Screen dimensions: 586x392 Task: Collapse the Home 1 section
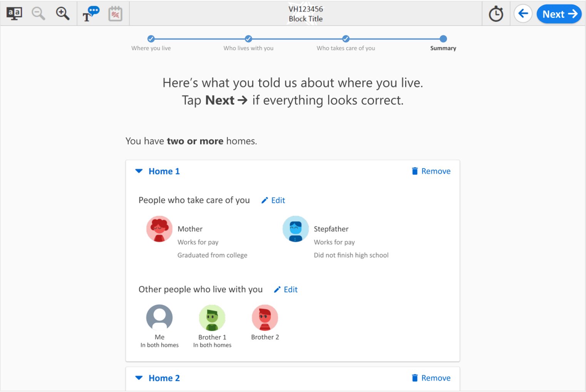pyautogui.click(x=139, y=171)
